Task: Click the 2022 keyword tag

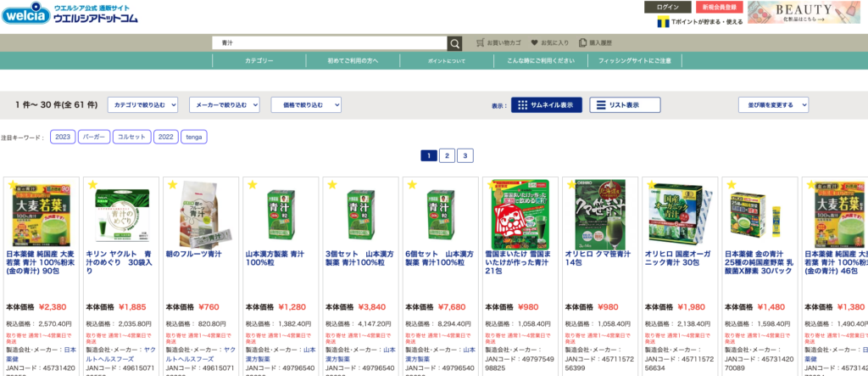Action: [166, 137]
